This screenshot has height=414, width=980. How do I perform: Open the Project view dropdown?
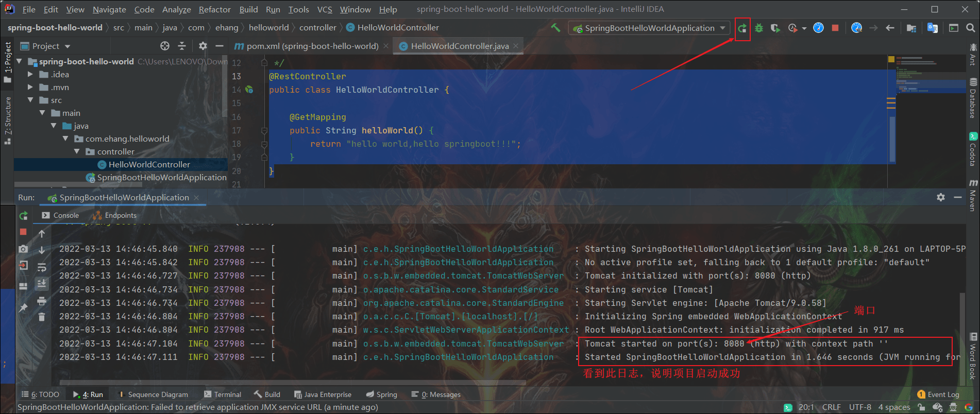[45, 46]
